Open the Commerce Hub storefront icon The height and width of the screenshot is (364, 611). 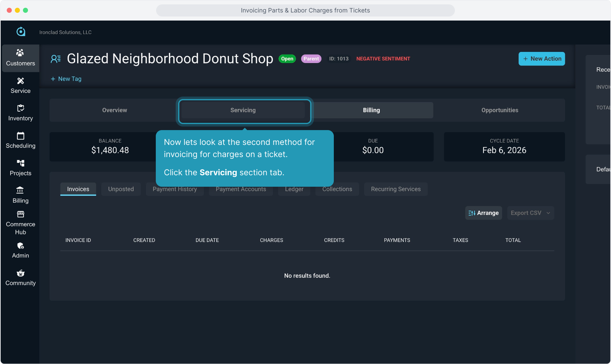click(20, 214)
